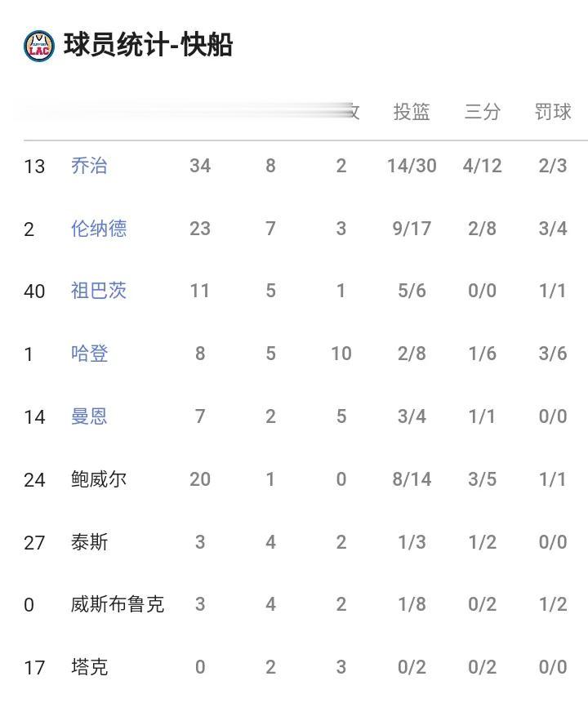Select the 威斯布鲁克 player name

117,604
